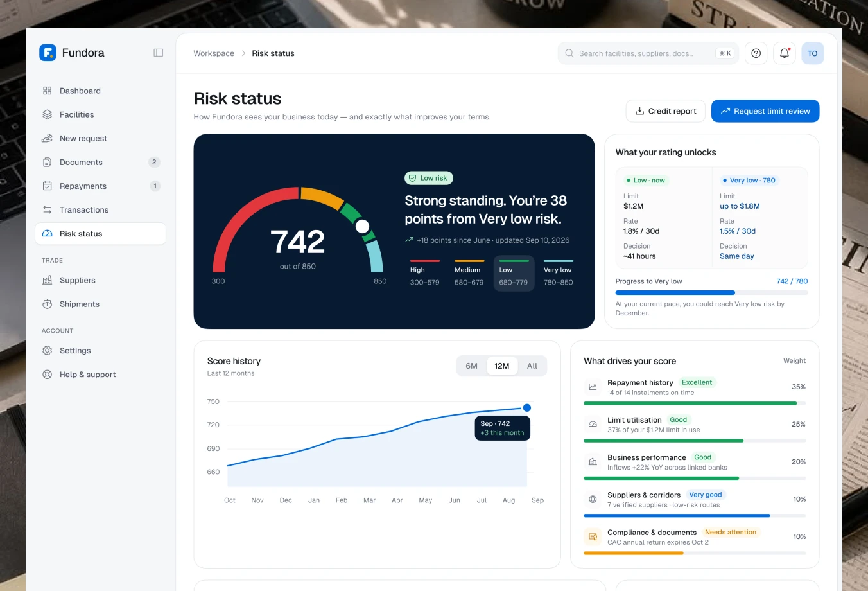Click the Needs attention status tag

(x=731, y=532)
